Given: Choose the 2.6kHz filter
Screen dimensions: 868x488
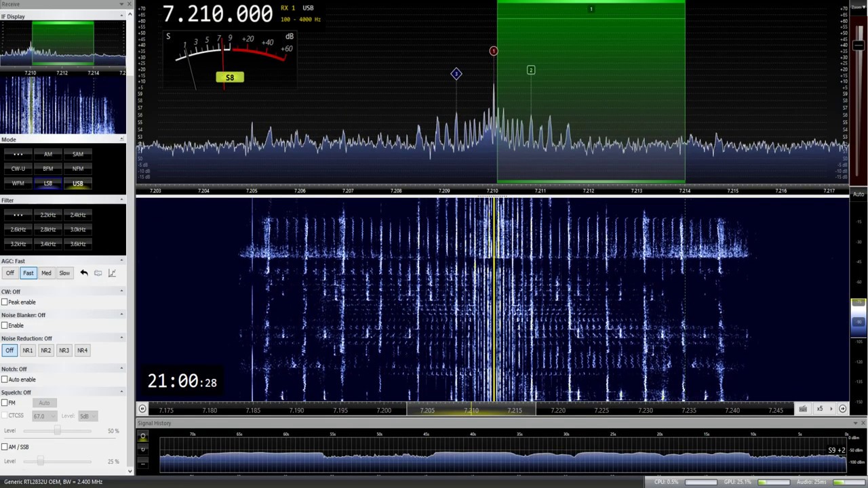Looking at the screenshot, I should pyautogui.click(x=18, y=230).
